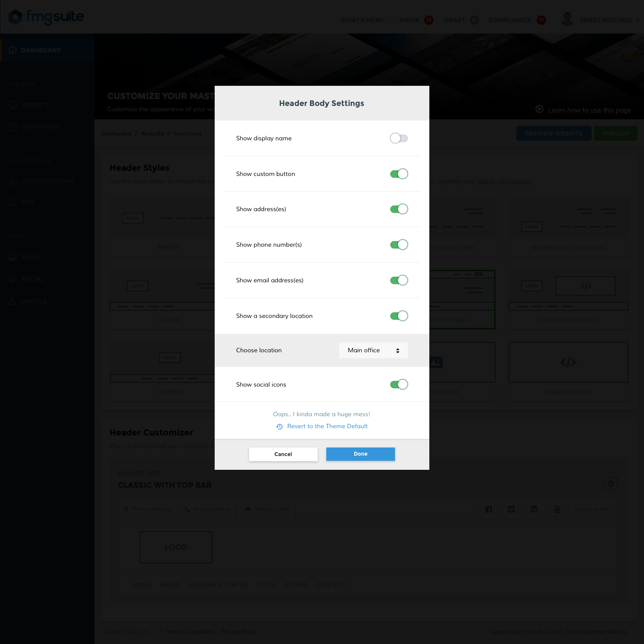Open header settings gear icon
This screenshot has height=644, width=644.
tap(611, 484)
